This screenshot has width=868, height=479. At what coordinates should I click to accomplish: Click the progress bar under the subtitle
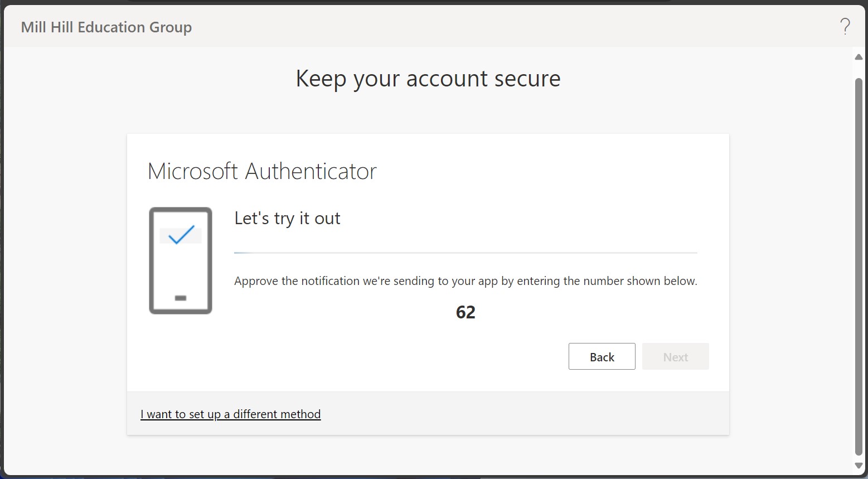465,253
